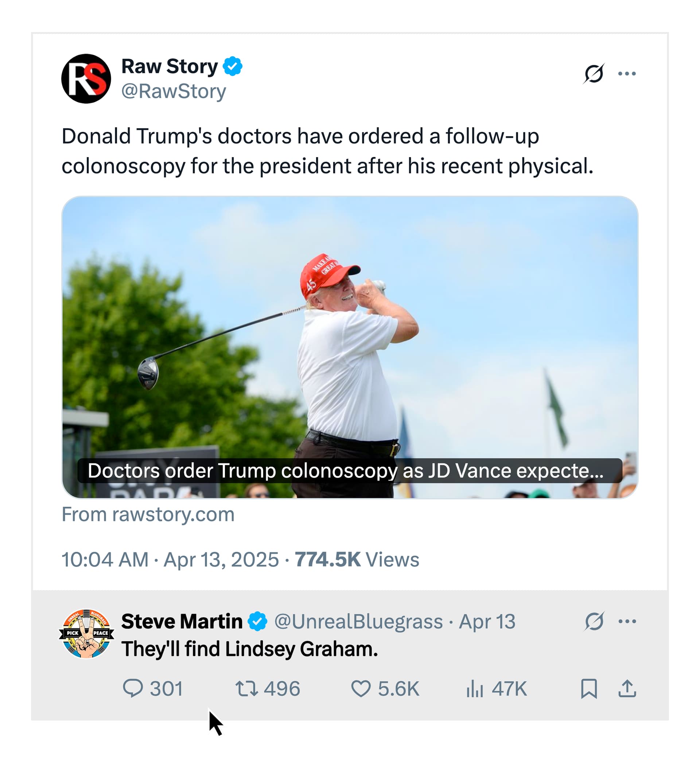Like the 'They'll find Lindsey Graham' reply
The width and height of the screenshot is (700, 770).
pyautogui.click(x=361, y=689)
